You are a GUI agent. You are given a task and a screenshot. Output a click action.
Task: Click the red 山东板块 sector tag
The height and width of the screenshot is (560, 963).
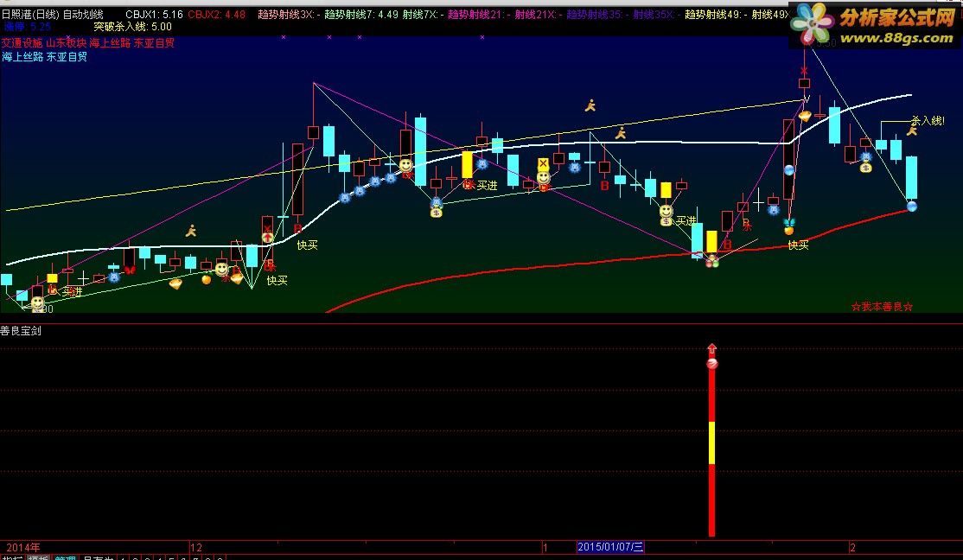(67, 43)
